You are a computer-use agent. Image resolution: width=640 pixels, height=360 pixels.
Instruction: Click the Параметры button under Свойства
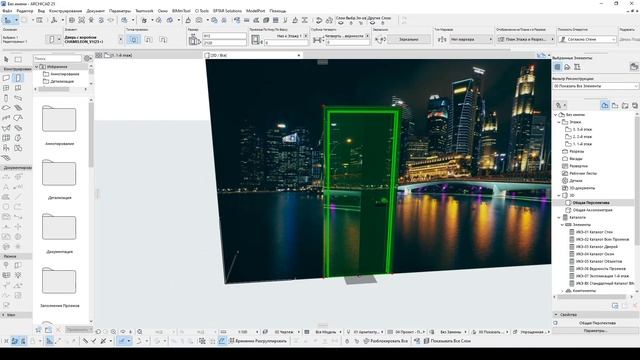[x=595, y=331]
